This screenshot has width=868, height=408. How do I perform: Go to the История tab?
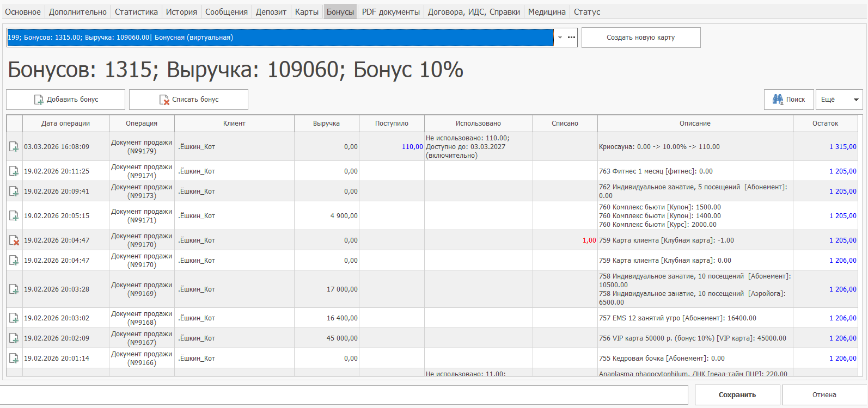point(181,12)
